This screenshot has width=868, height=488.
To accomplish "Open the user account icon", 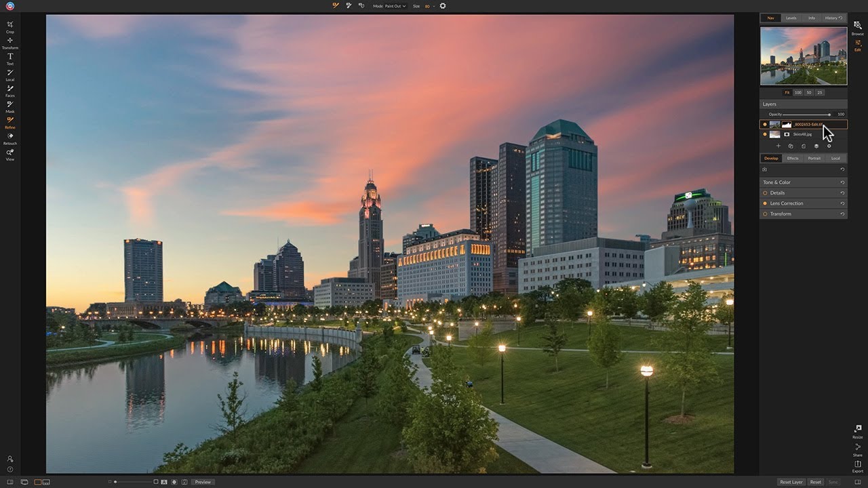I will click(x=9, y=459).
